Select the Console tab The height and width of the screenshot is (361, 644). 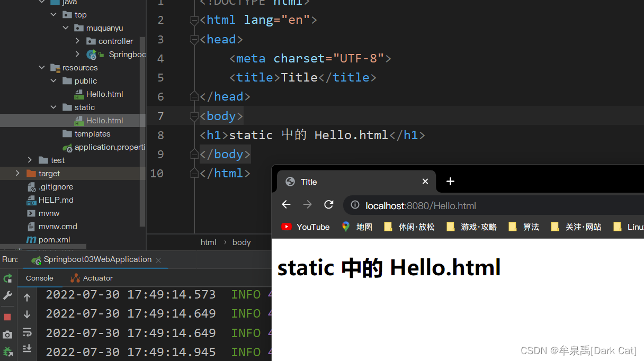[40, 278]
